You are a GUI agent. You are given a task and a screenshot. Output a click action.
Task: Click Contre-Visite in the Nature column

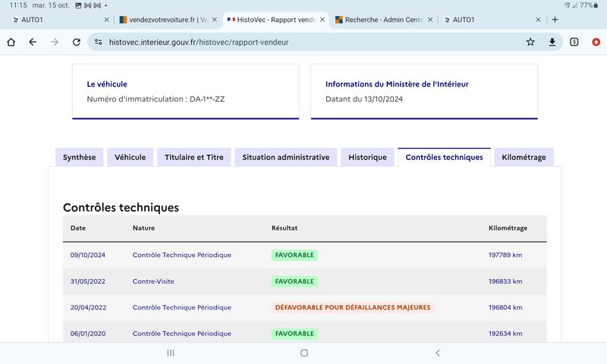(x=153, y=281)
